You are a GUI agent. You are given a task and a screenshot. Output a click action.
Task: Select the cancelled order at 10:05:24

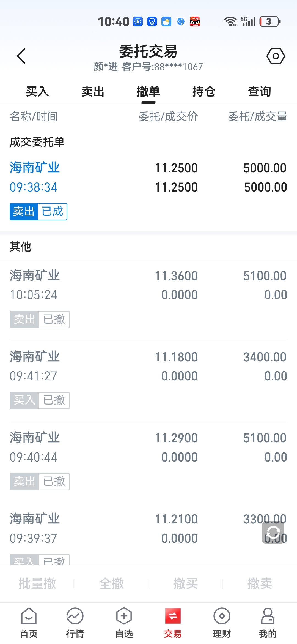(x=148, y=301)
